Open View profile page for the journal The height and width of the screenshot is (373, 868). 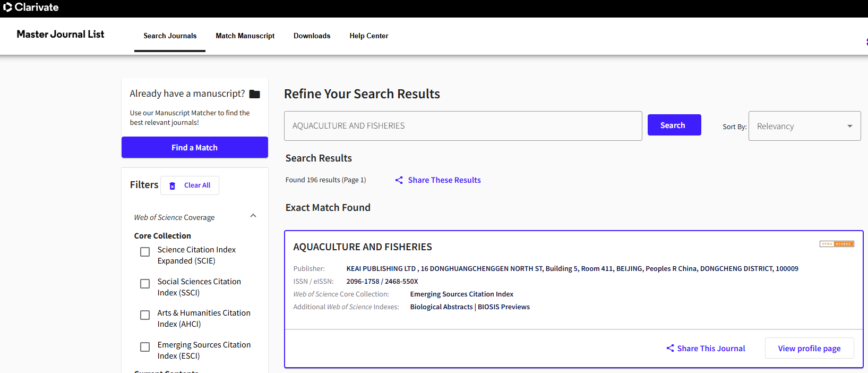[809, 349]
